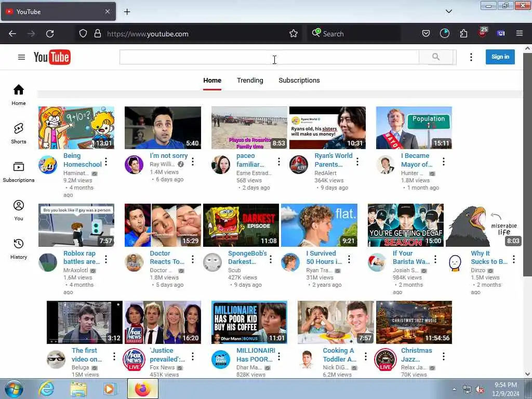The height and width of the screenshot is (399, 532).
Task: List all tabs with chevron dropdown
Action: tap(448, 11)
